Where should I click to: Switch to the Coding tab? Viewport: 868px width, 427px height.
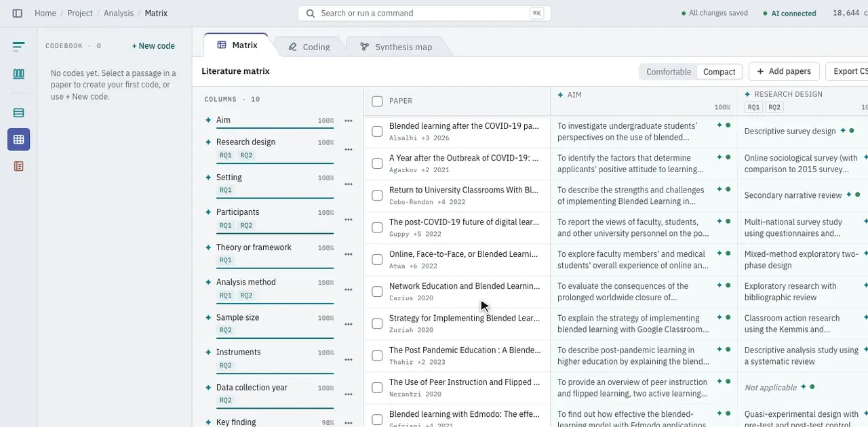click(309, 47)
